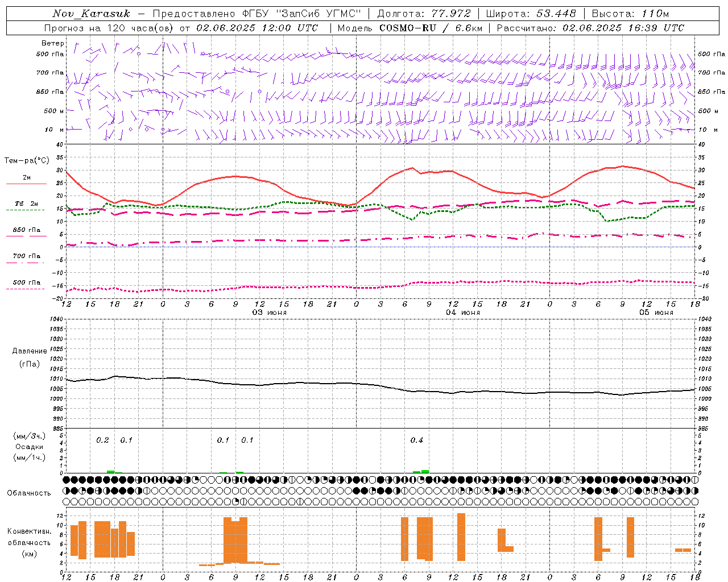The width and height of the screenshot is (728, 582).
Task: Select the 'Модель COSMO-RU / 6.6км' model label
Action: [410, 28]
